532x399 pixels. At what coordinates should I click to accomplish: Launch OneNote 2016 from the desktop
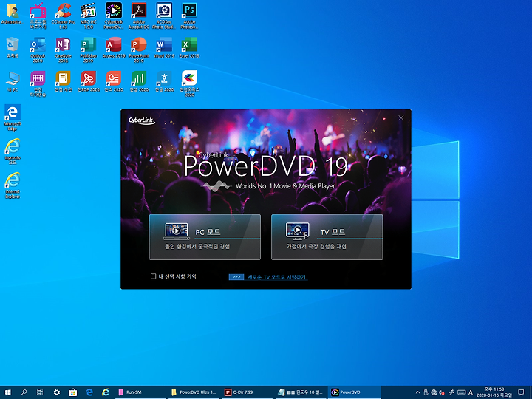(x=63, y=50)
